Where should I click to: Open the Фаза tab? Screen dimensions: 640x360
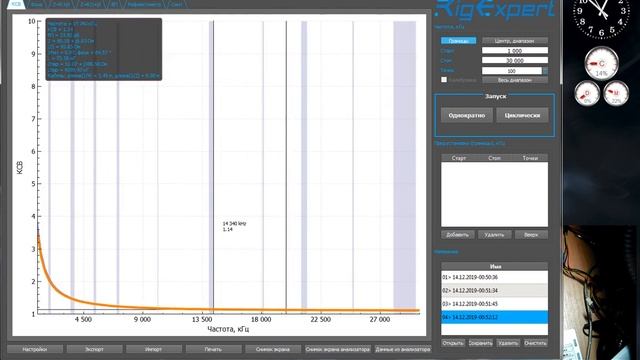[37, 4]
